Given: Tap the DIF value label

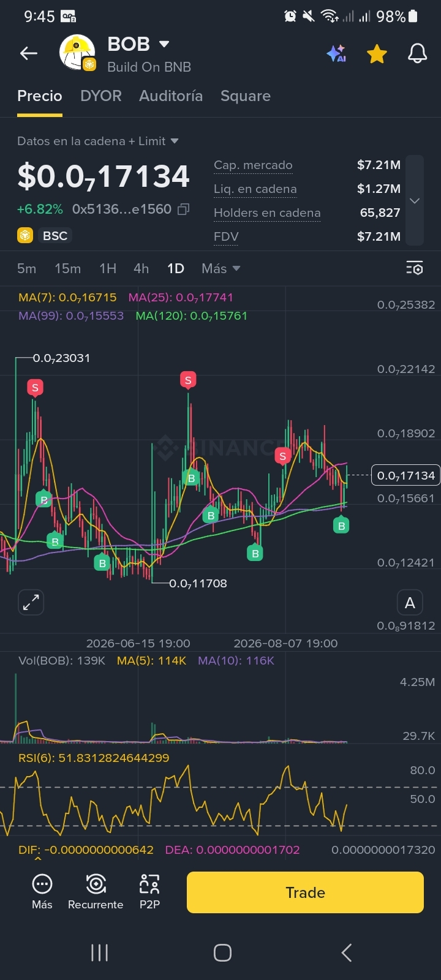Looking at the screenshot, I should (86, 850).
